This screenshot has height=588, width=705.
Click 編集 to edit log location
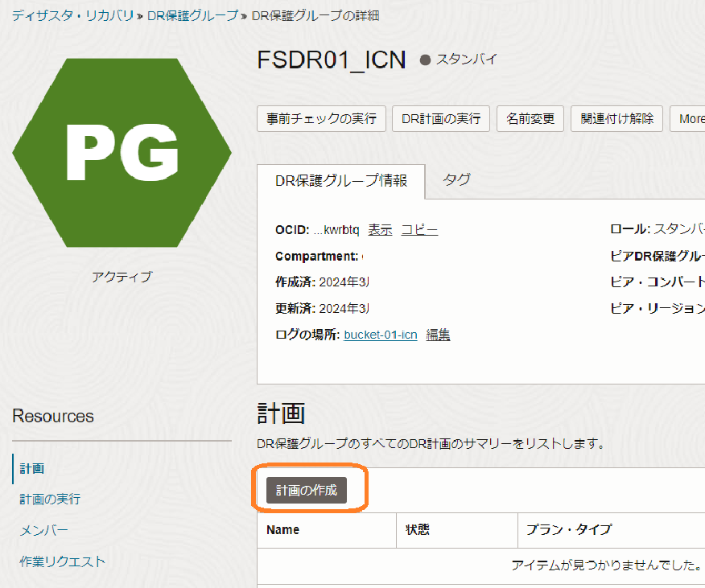click(438, 335)
